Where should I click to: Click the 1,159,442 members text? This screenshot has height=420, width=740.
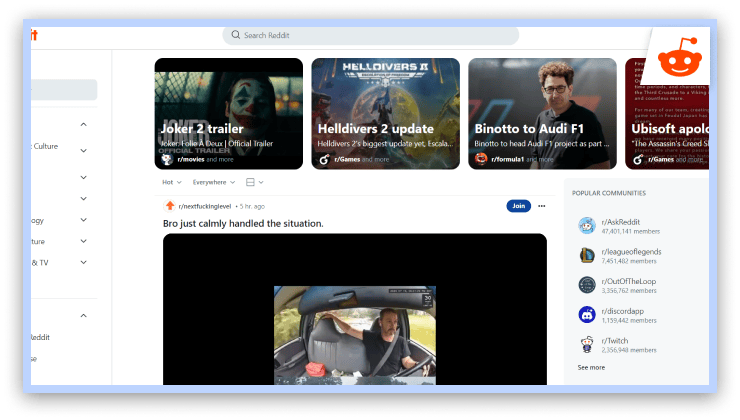629,320
